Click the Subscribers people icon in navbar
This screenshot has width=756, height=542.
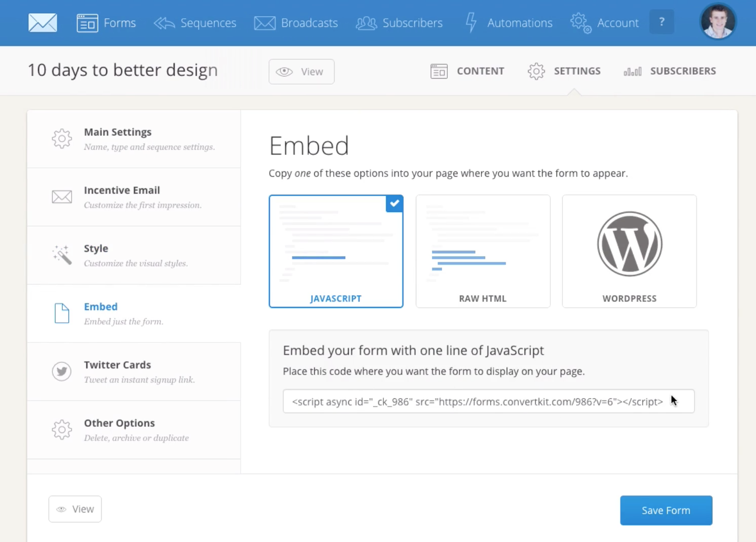(x=367, y=23)
